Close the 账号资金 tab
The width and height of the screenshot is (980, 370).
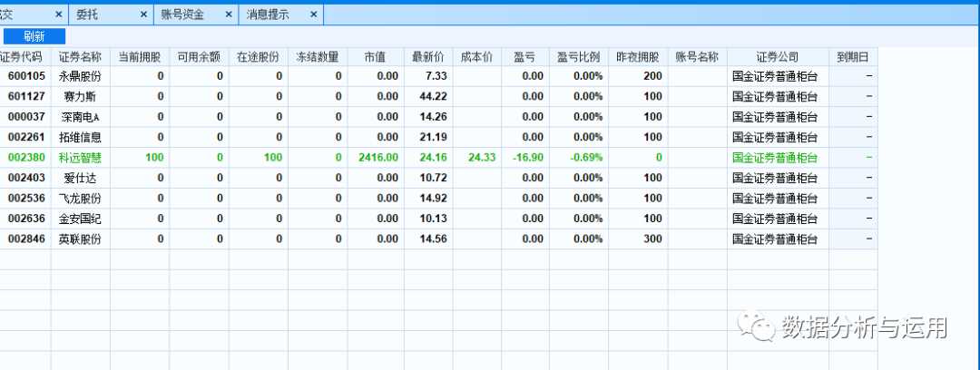coord(227,15)
